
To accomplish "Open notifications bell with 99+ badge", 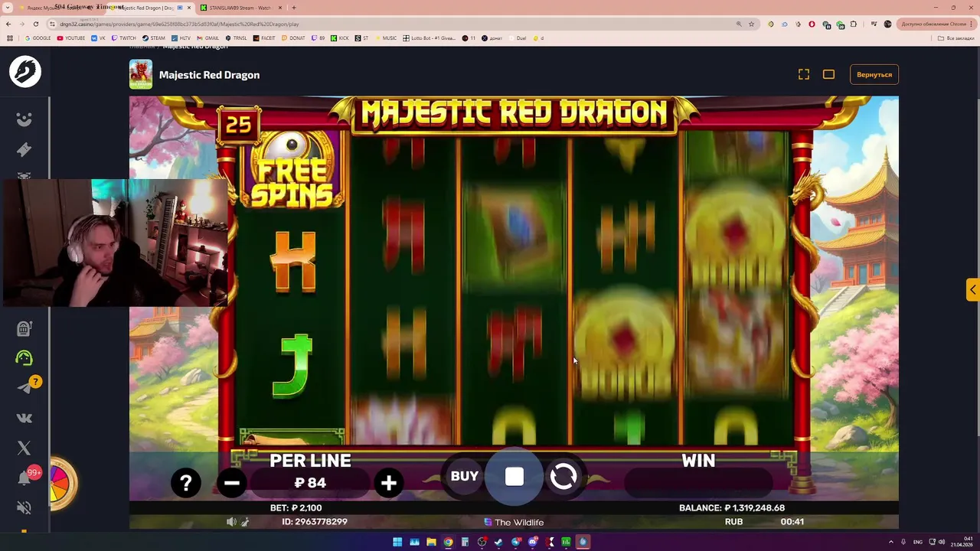I will 24,478.
